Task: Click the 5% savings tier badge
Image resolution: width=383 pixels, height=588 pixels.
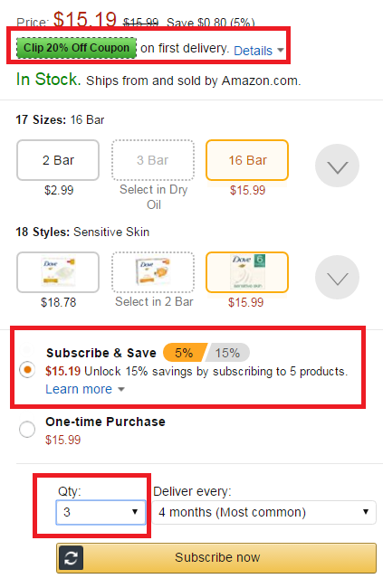Action: click(185, 353)
